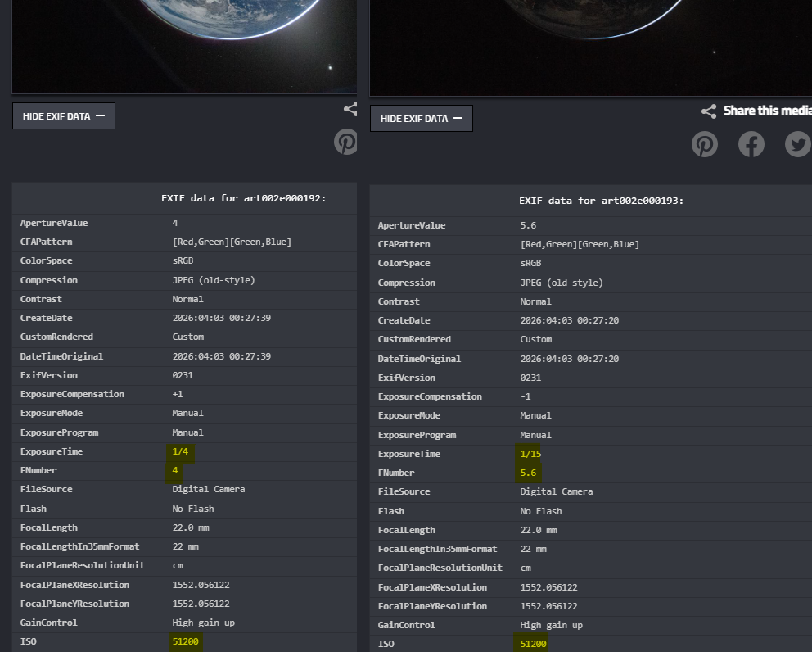Click right table CFAPattern value

(x=580, y=244)
